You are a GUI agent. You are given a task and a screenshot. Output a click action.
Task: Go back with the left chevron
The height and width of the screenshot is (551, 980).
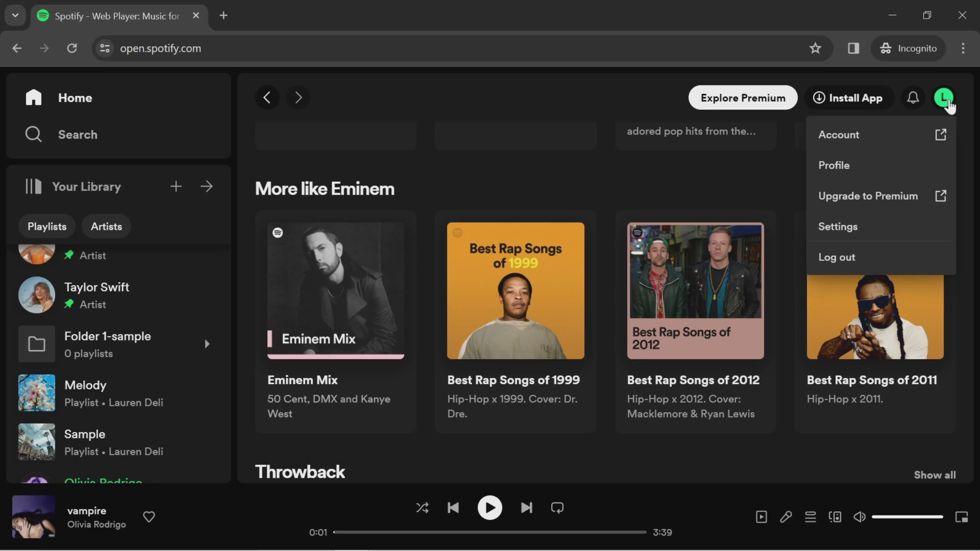pyautogui.click(x=267, y=98)
